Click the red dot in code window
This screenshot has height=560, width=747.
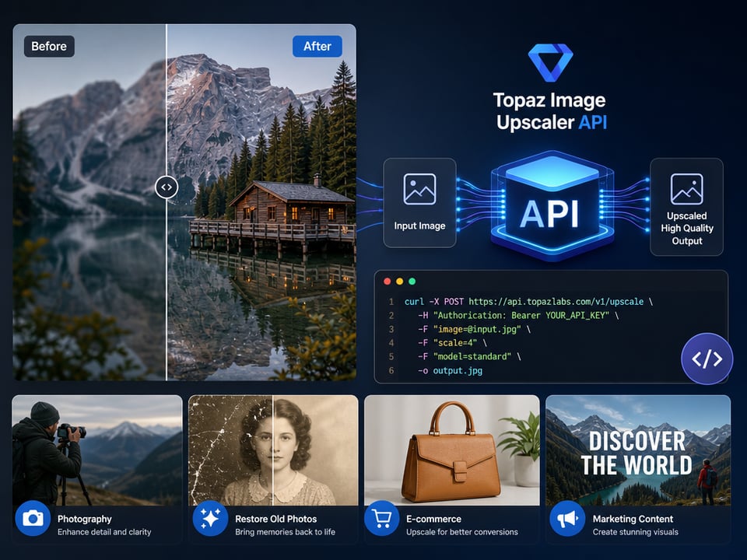coord(388,282)
